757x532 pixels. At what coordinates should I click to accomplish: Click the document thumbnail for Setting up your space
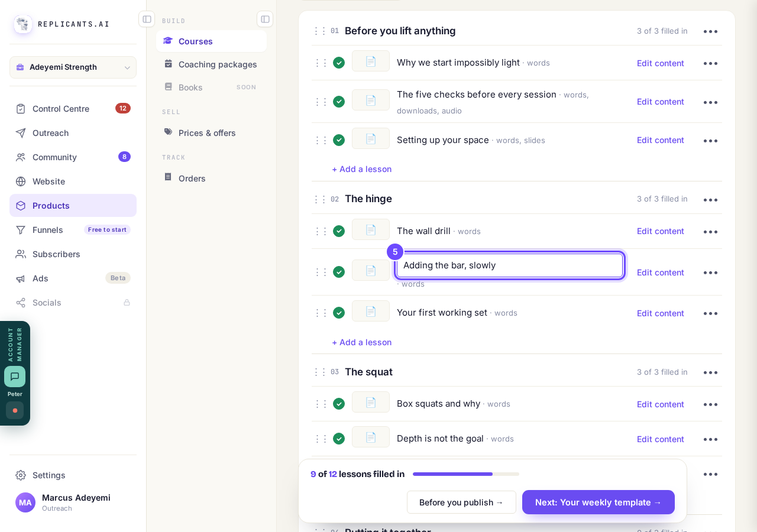click(x=371, y=138)
